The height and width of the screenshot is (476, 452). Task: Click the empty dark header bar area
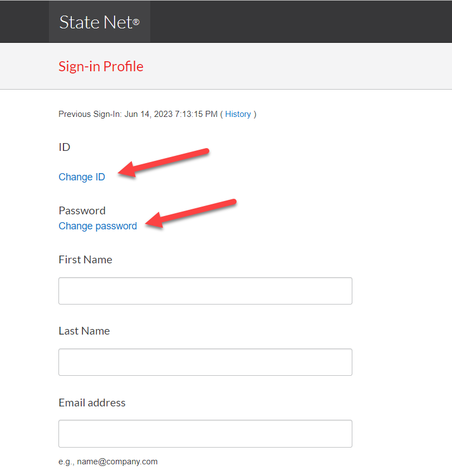[301, 21]
